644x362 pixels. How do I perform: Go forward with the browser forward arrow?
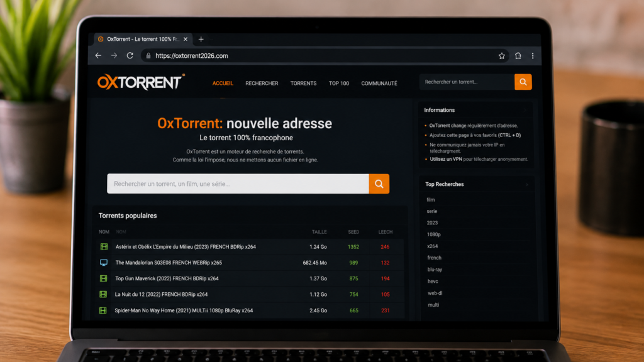pos(114,55)
